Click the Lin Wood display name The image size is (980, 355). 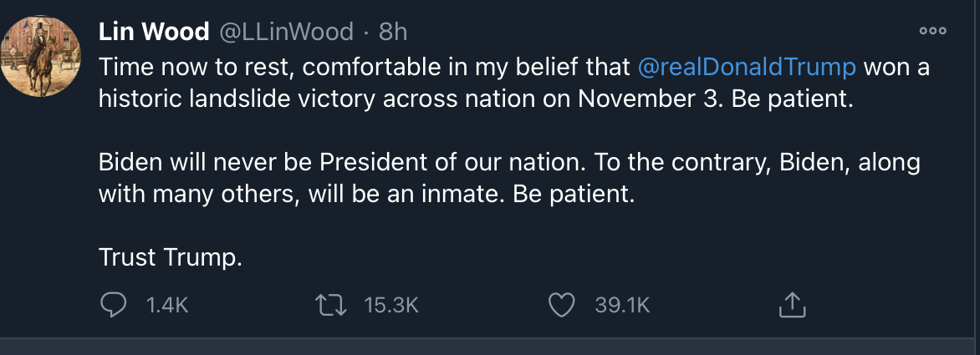click(x=154, y=31)
